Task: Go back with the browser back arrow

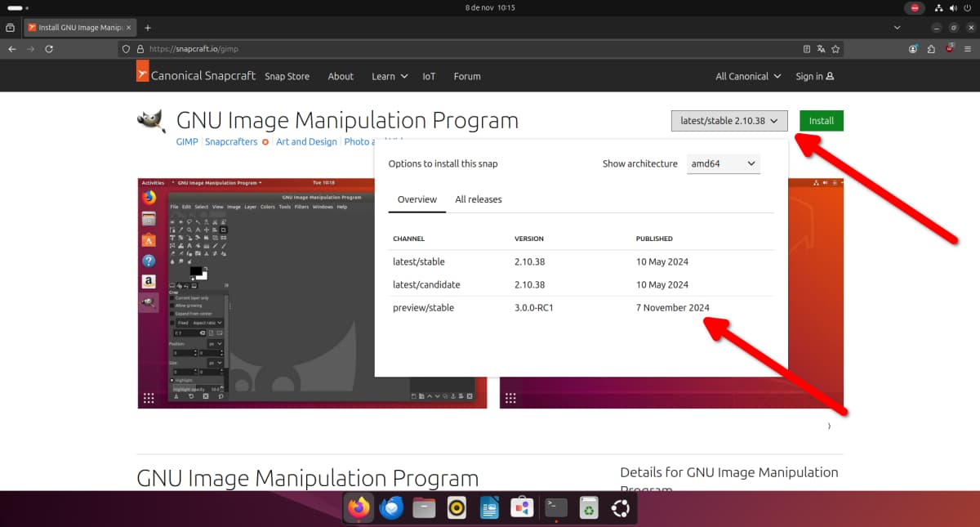Action: 12,49
